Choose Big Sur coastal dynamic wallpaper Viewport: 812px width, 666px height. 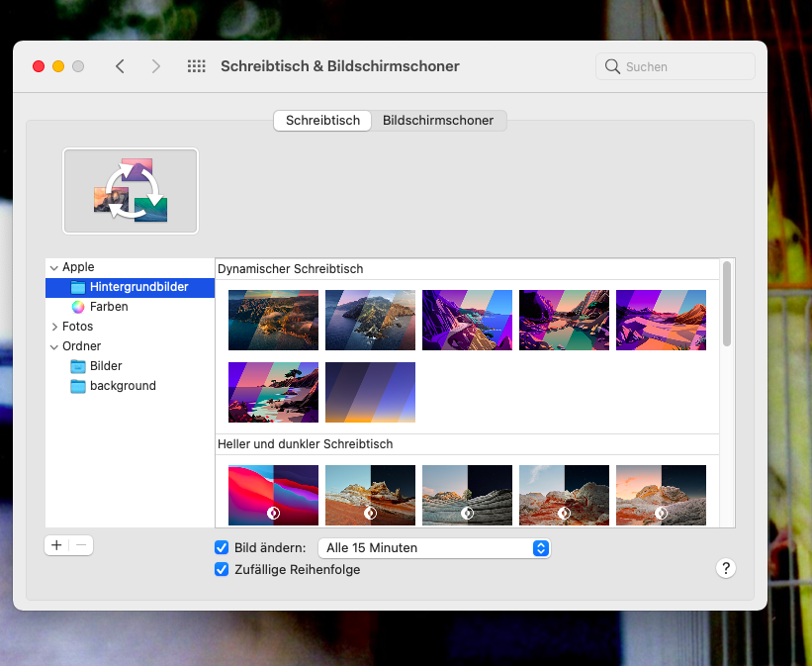(273, 320)
